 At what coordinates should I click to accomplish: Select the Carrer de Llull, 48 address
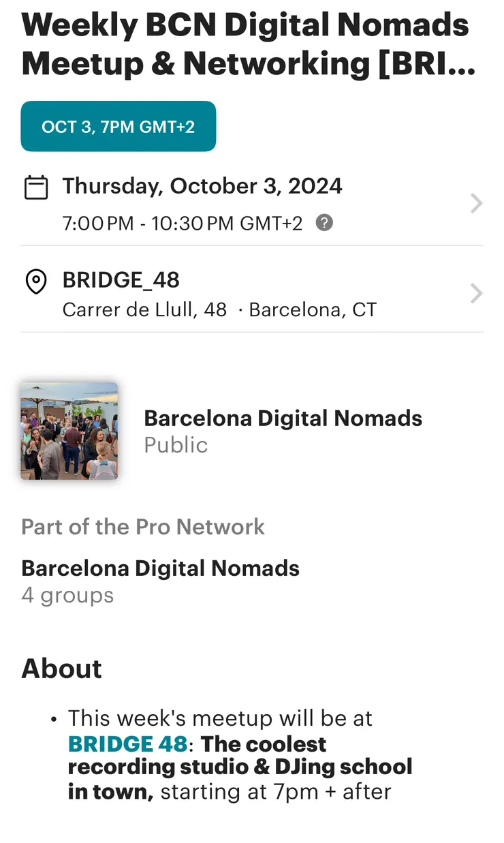coord(144,310)
